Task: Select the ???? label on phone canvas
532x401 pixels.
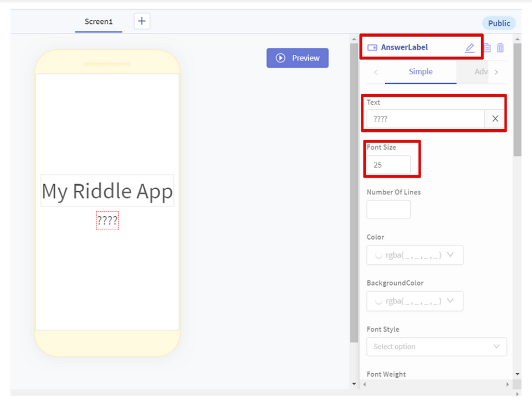Action: click(x=107, y=221)
